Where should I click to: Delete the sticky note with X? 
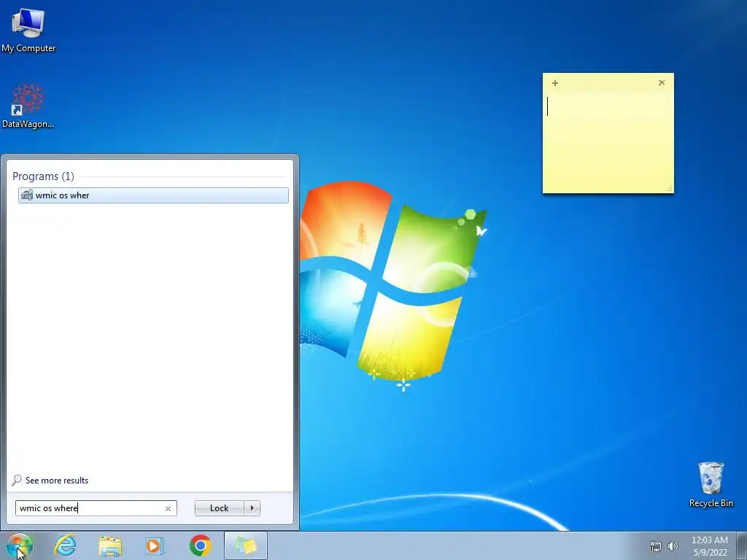pos(662,83)
